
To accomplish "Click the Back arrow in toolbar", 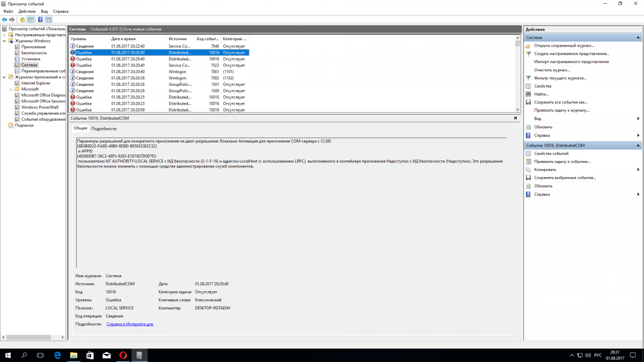I will [4, 19].
